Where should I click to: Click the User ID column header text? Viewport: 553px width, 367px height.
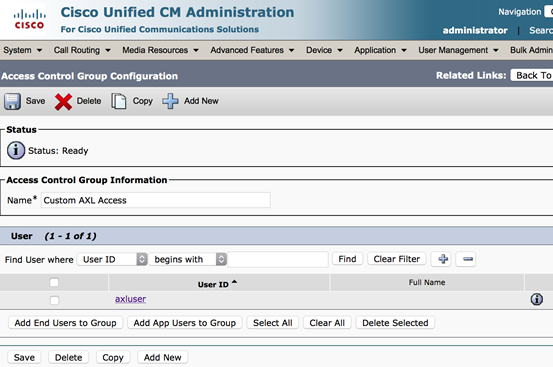213,285
